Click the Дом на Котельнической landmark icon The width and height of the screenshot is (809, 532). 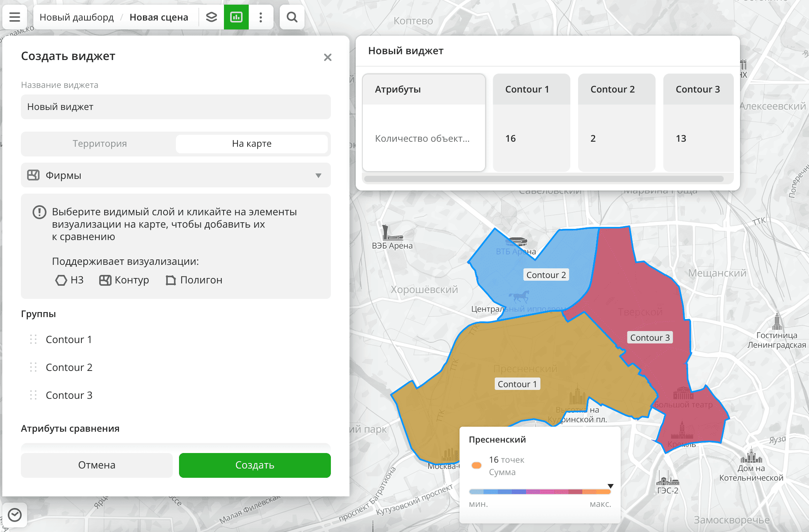(x=751, y=455)
